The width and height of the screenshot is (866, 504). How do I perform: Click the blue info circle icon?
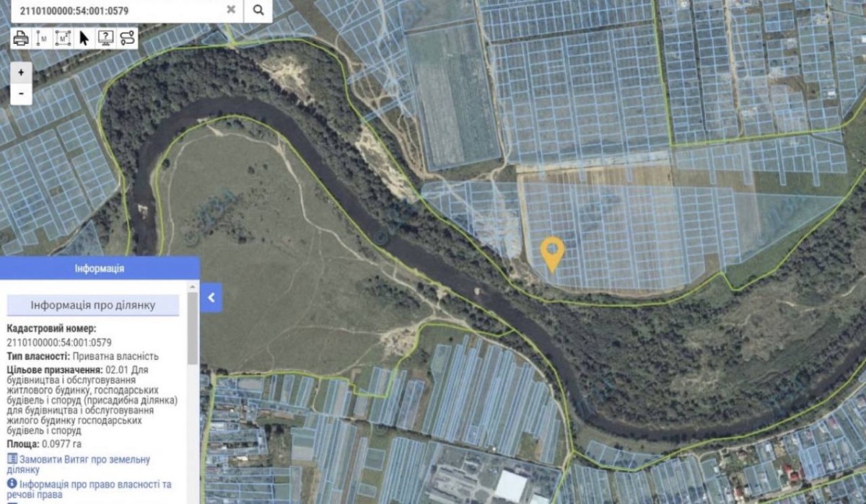pos(12,483)
